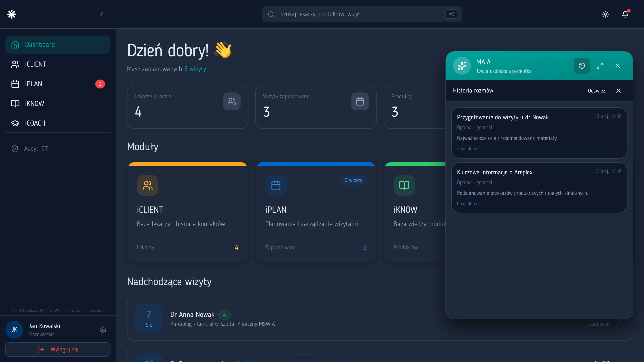Open the Dr Anna Nowak visit
644x362 pixels.
[380, 318]
